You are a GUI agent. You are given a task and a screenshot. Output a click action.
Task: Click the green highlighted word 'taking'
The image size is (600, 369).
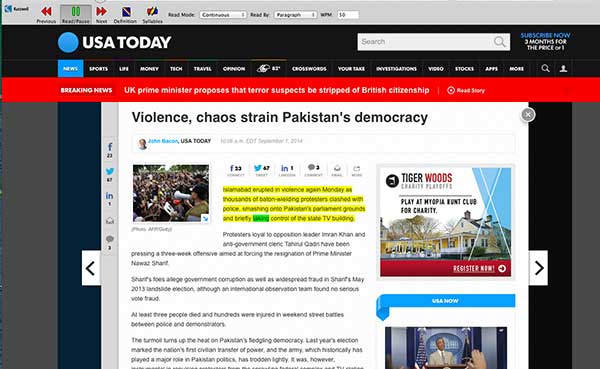[x=261, y=218]
